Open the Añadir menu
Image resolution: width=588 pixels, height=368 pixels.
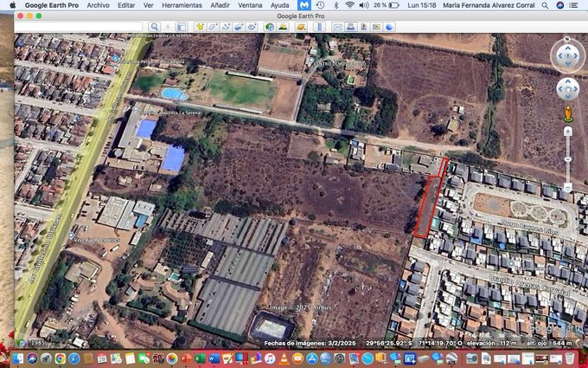220,5
